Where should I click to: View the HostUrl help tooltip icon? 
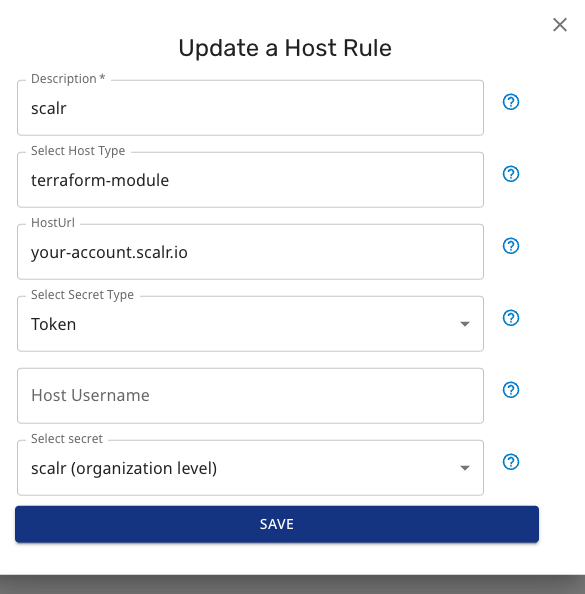(x=511, y=246)
